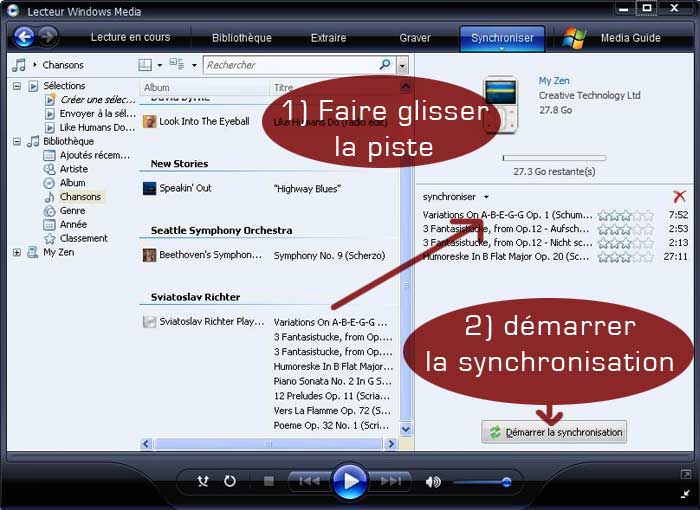700x510 pixels.
Task: Click the blue Back arrow button
Action: tap(24, 38)
